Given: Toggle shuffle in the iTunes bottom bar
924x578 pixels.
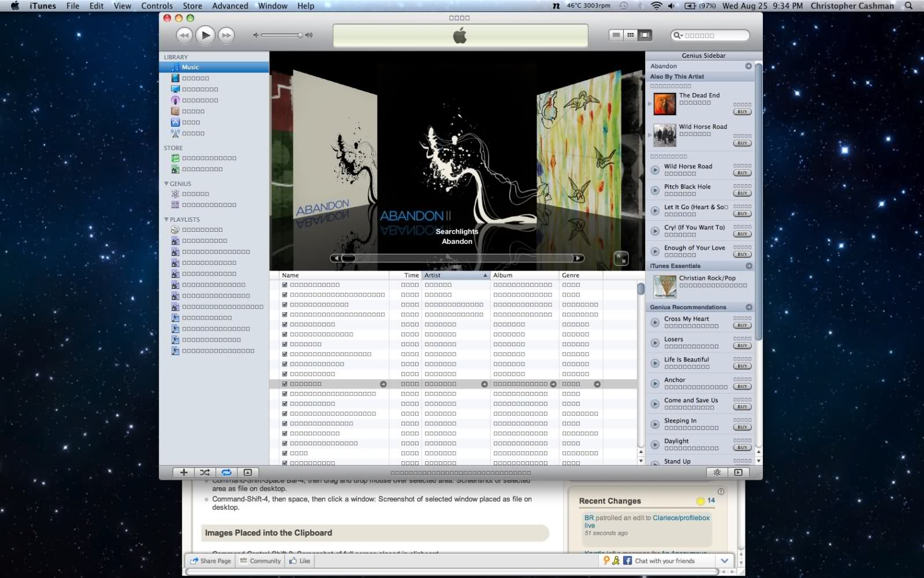Looking at the screenshot, I should [205, 472].
